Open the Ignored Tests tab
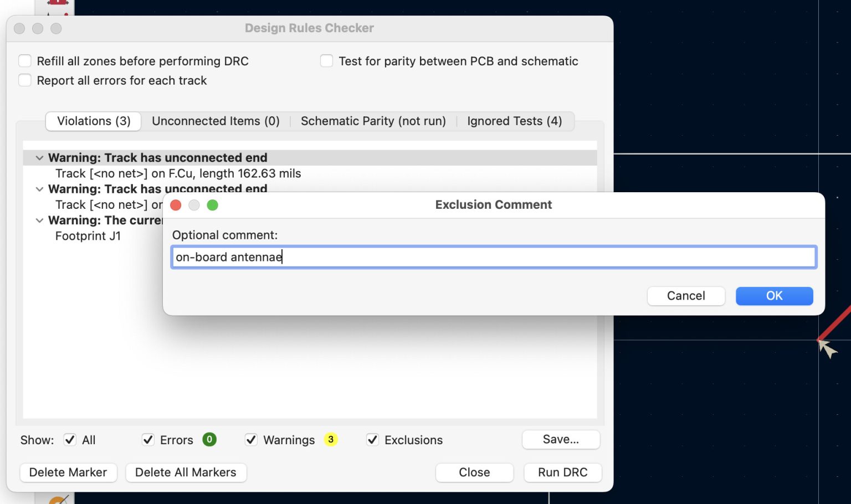Image resolution: width=851 pixels, height=504 pixels. [x=514, y=121]
